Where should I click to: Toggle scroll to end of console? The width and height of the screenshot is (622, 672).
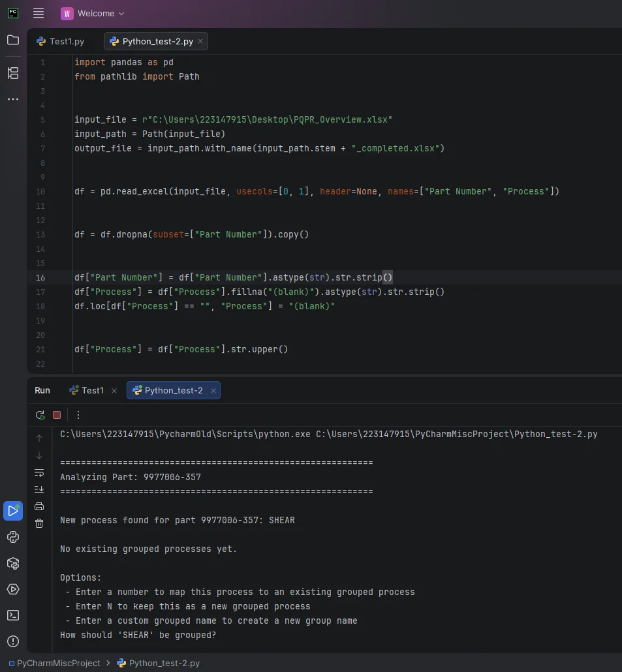click(39, 489)
